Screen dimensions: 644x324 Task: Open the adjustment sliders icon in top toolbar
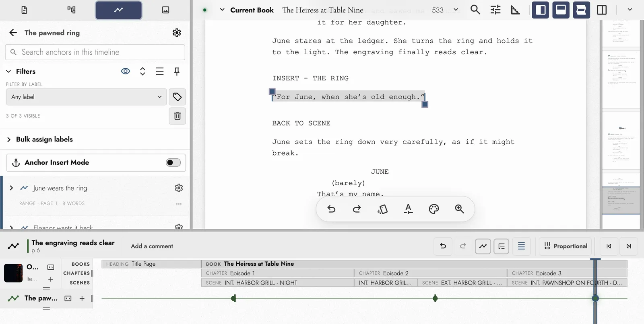[x=495, y=10]
